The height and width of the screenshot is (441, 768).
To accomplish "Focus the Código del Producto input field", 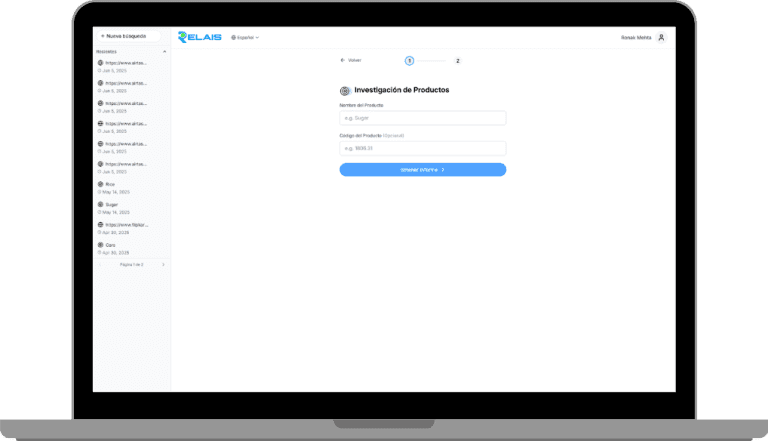I will click(423, 148).
